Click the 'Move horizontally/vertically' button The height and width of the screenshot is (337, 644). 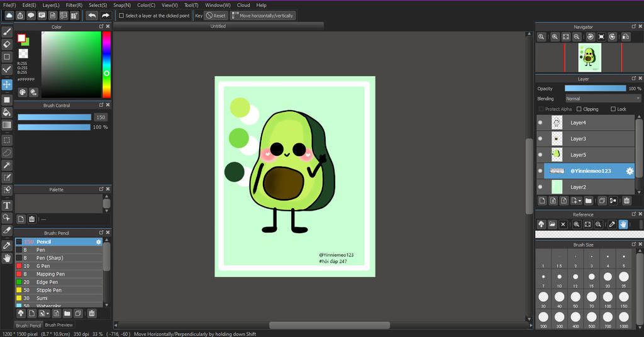point(263,16)
